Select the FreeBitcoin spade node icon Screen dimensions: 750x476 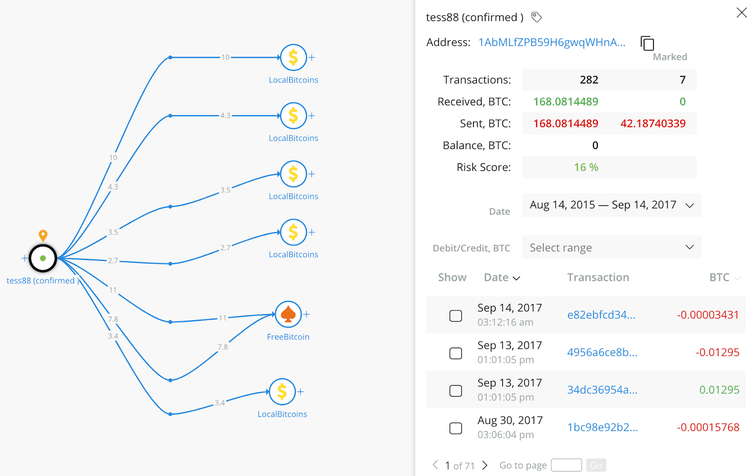[x=288, y=315]
